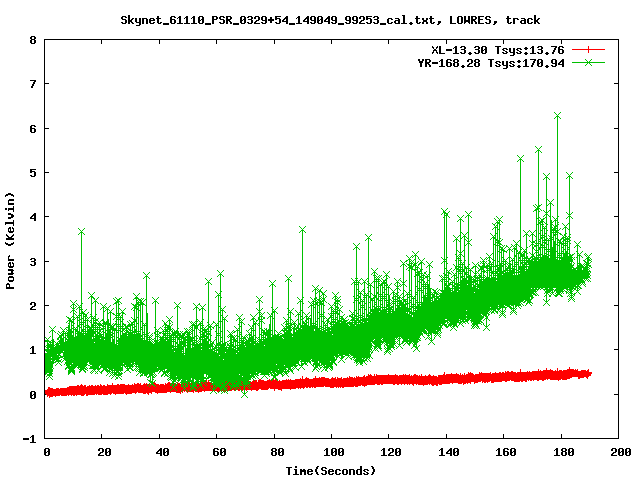Click the red XL line sample in legend
640x480 pixels.
coord(589,49)
